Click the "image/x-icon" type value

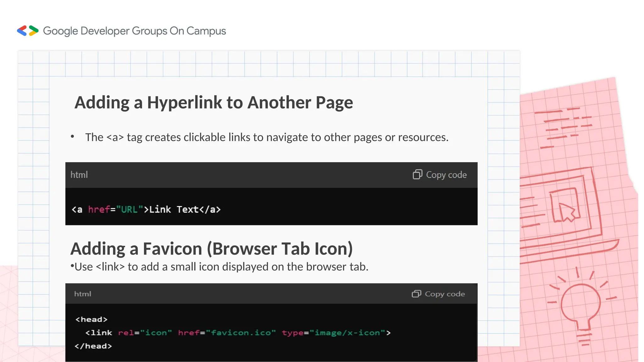tap(347, 333)
